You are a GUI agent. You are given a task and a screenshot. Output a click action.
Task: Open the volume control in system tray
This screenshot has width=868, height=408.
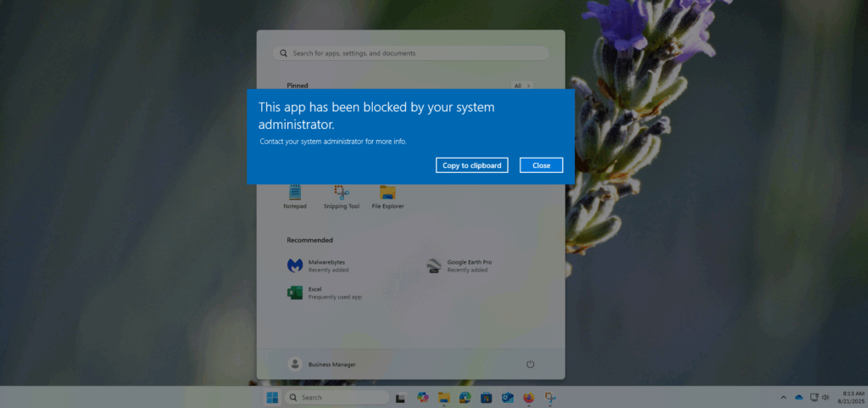pos(826,397)
